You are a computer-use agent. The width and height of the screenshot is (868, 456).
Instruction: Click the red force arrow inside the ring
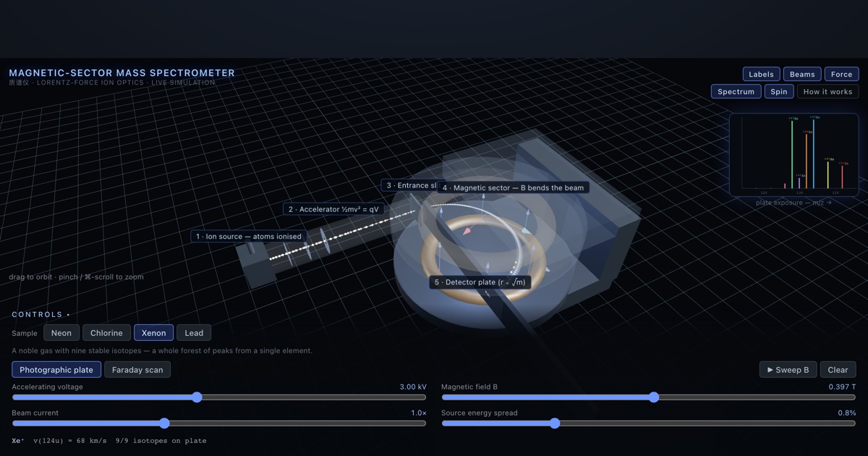pos(467,231)
